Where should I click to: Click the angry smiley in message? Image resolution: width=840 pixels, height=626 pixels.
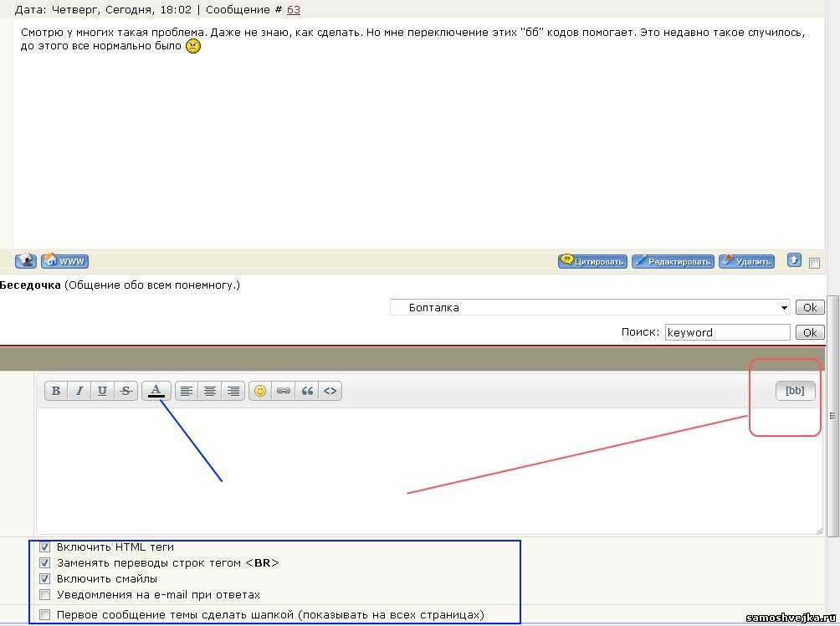(193, 46)
